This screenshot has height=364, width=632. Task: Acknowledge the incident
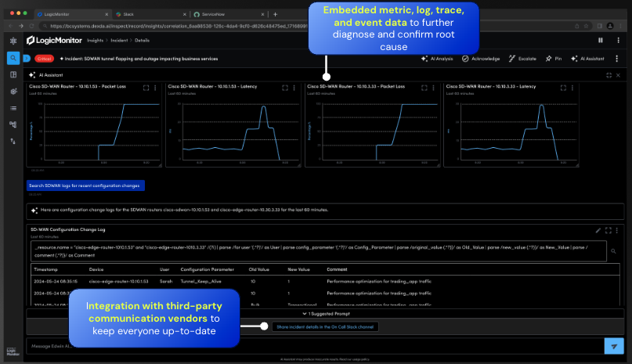point(477,58)
